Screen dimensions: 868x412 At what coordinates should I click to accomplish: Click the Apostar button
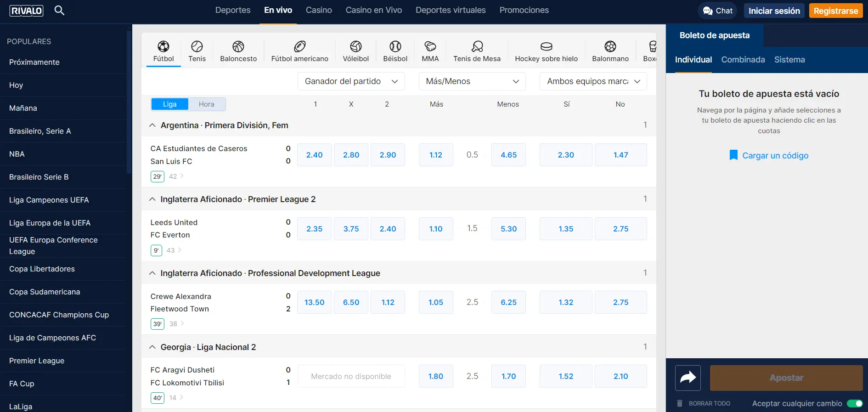[x=786, y=378]
